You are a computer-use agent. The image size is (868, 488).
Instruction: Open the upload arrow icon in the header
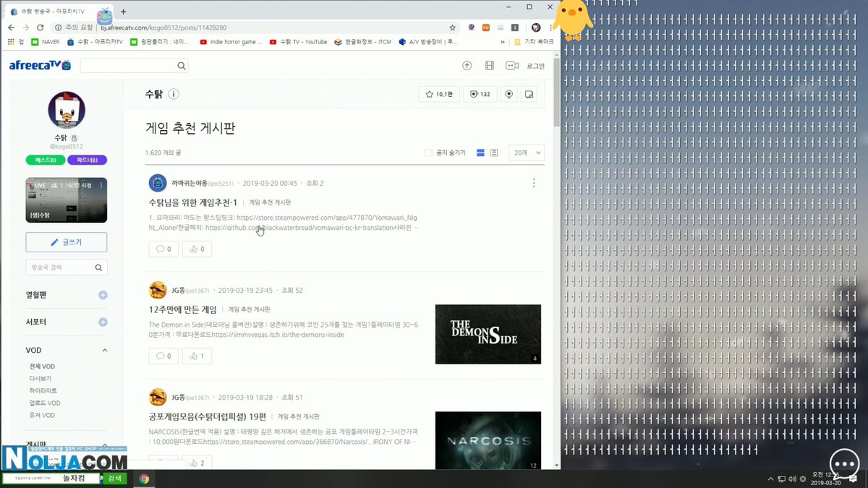(x=467, y=66)
